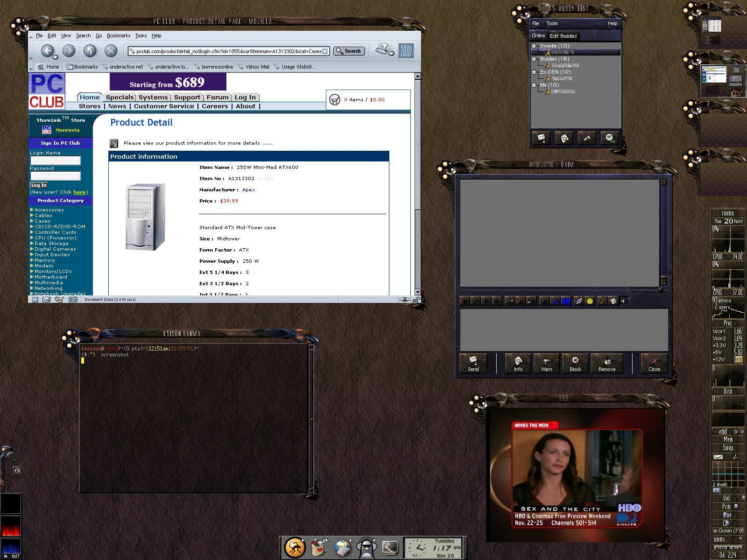The image size is (747, 560).
Task: Click Mozilla page vertical scrollbar
Action: (417, 184)
